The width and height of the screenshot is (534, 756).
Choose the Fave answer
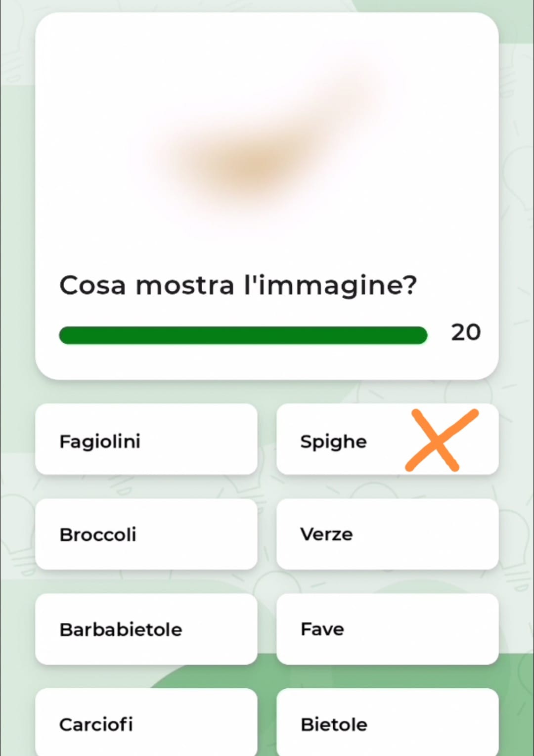(x=387, y=629)
